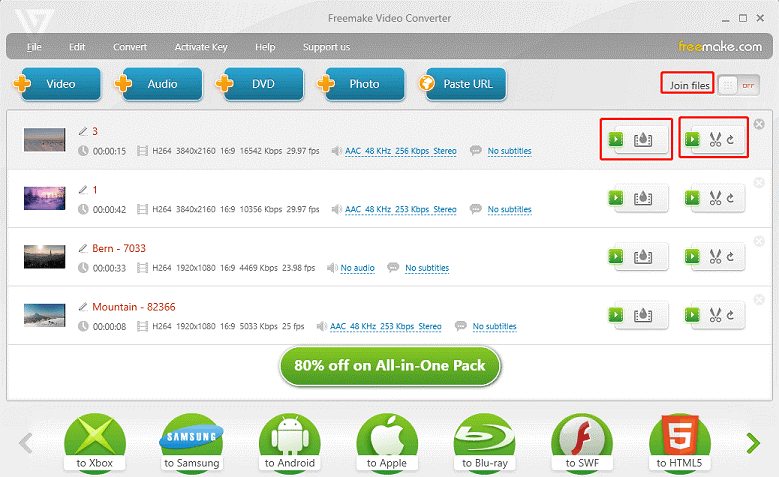The image size is (779, 477).
Task: Click the Paste URL button
Action: pos(463,84)
